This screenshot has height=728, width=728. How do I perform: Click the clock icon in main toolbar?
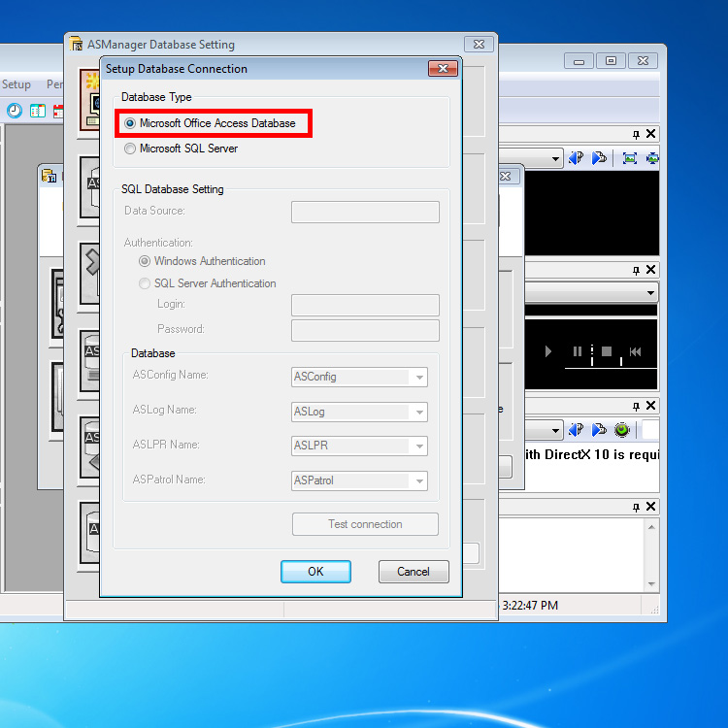(x=15, y=111)
